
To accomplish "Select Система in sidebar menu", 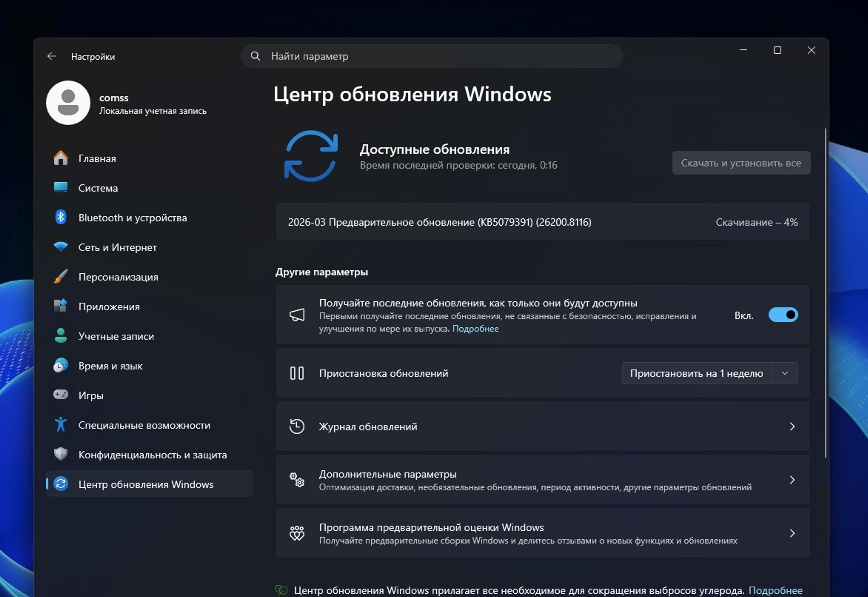I will [98, 188].
